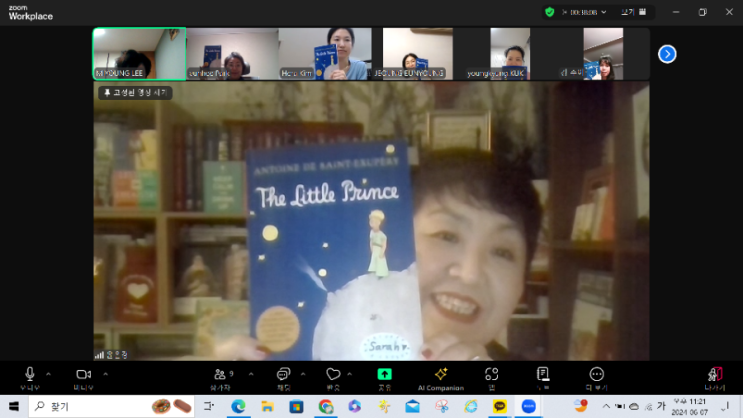Show next participants with blue arrow
Image resolution: width=743 pixels, height=418 pixels.
tap(667, 54)
